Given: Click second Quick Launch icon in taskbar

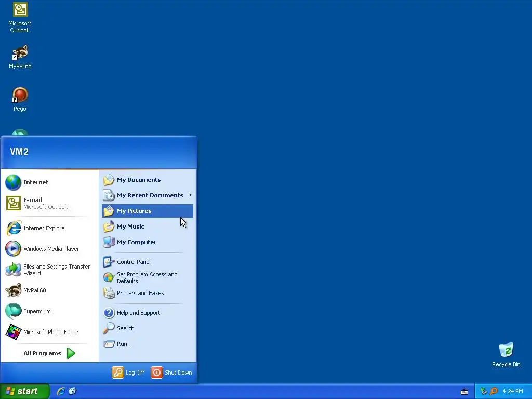Looking at the screenshot, I should click(x=72, y=391).
